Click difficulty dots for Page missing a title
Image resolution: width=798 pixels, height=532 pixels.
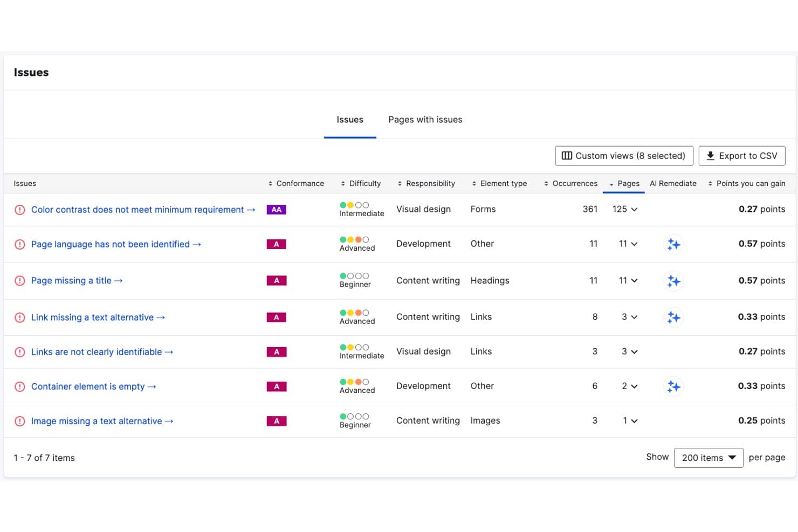(354, 276)
